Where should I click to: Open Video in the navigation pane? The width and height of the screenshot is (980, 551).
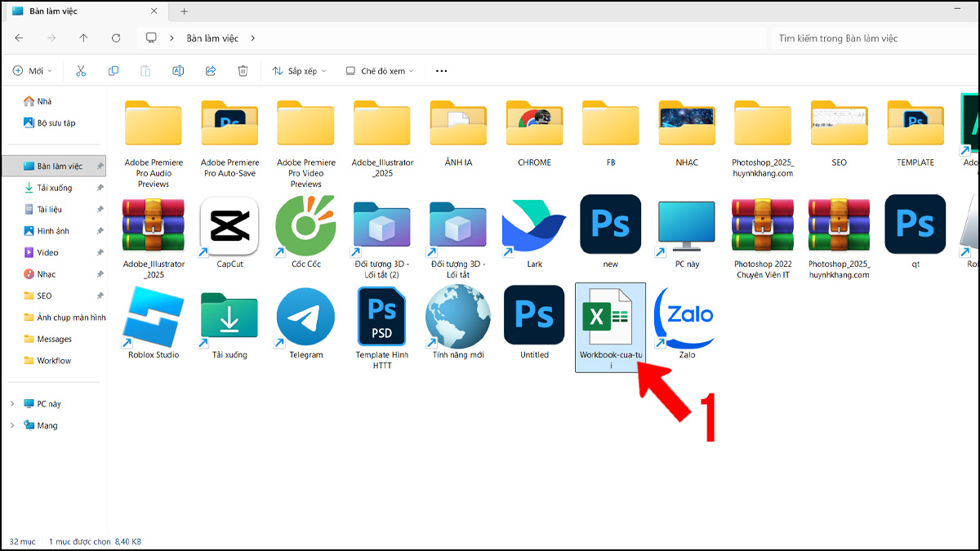[41, 252]
